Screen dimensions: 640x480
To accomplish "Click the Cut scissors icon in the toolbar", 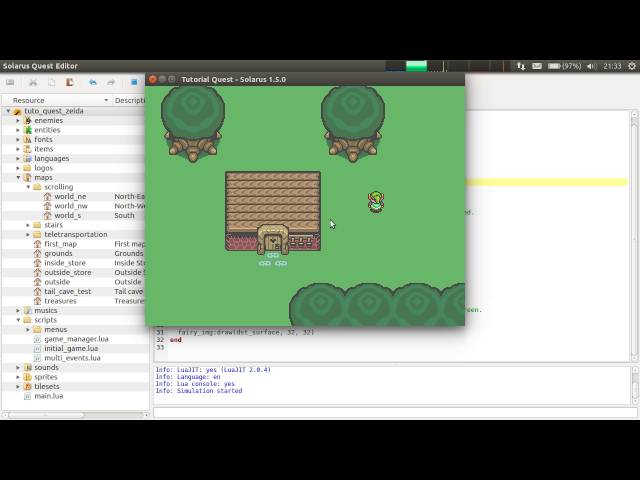I will point(33,82).
